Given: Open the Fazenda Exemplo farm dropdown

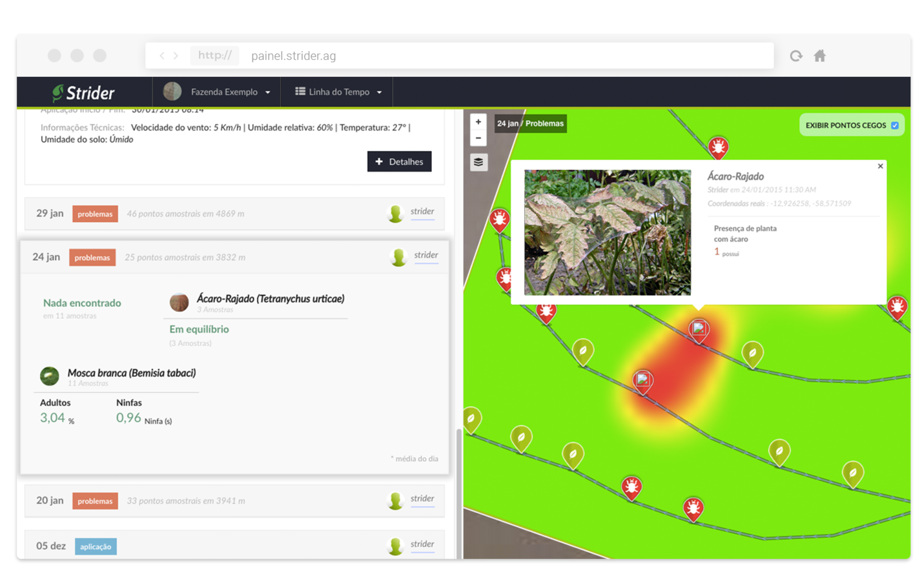Looking at the screenshot, I should [x=230, y=92].
